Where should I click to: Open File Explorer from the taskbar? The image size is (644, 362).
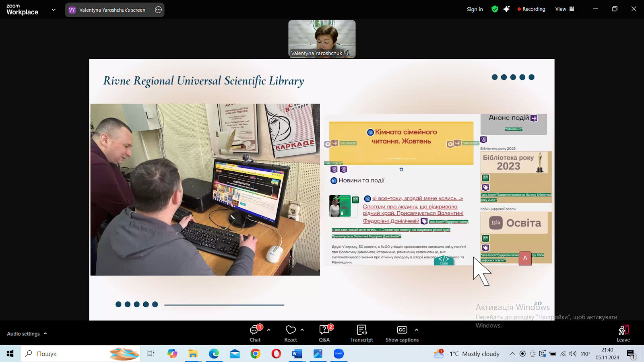pyautogui.click(x=193, y=354)
